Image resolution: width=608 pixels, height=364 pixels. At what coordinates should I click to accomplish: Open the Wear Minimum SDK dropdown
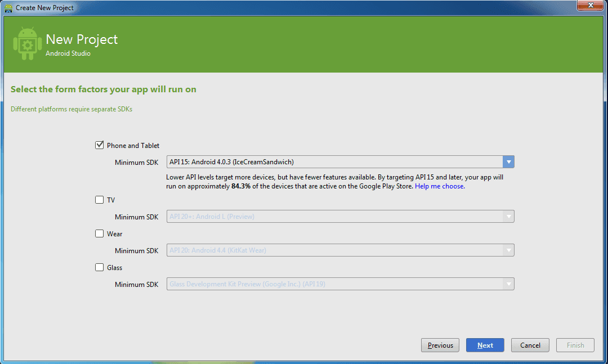click(x=340, y=250)
